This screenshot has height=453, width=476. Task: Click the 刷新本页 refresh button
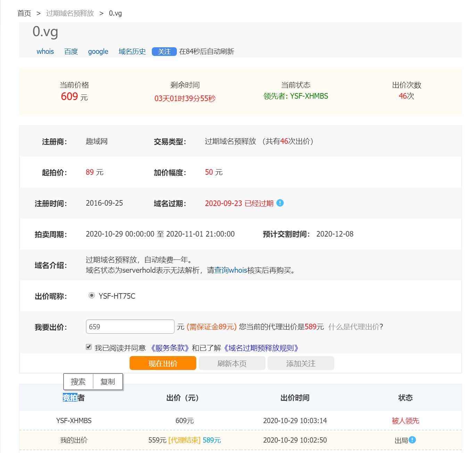pos(232,363)
